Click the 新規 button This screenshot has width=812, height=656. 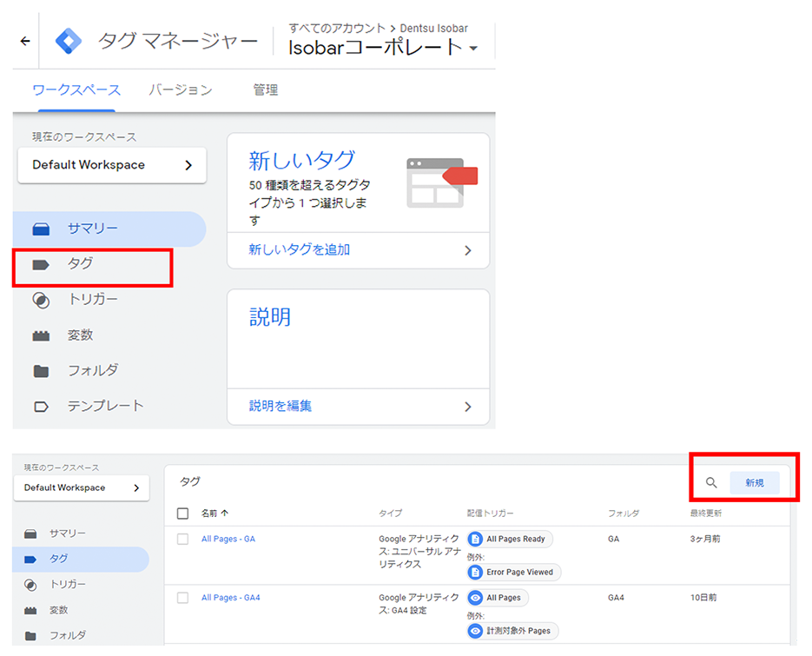click(754, 483)
